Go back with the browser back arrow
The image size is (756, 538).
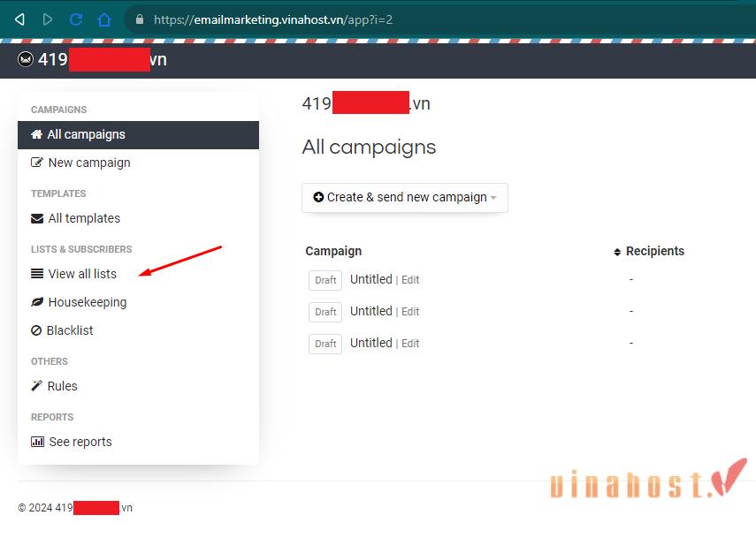(x=19, y=19)
